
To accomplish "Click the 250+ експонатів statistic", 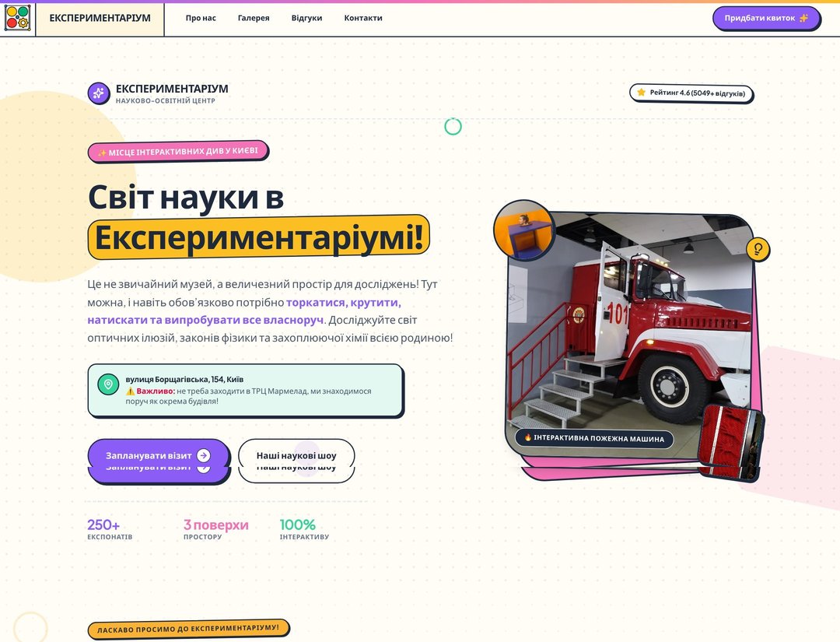I will tap(110, 529).
